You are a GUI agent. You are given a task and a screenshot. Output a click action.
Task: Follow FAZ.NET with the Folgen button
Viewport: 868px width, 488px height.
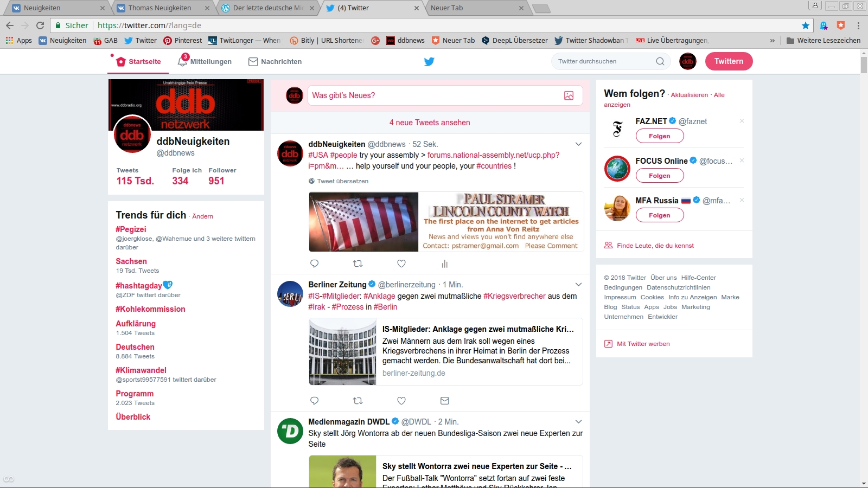pyautogui.click(x=659, y=136)
